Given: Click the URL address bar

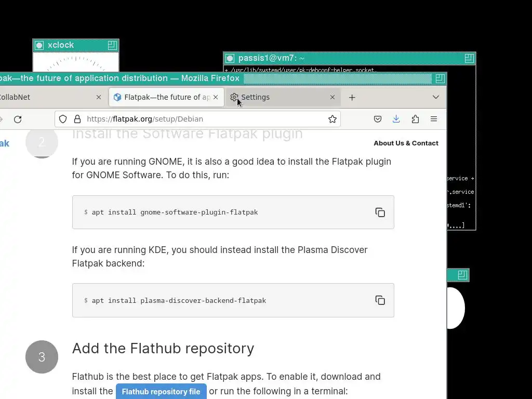Looking at the screenshot, I should click(197, 119).
